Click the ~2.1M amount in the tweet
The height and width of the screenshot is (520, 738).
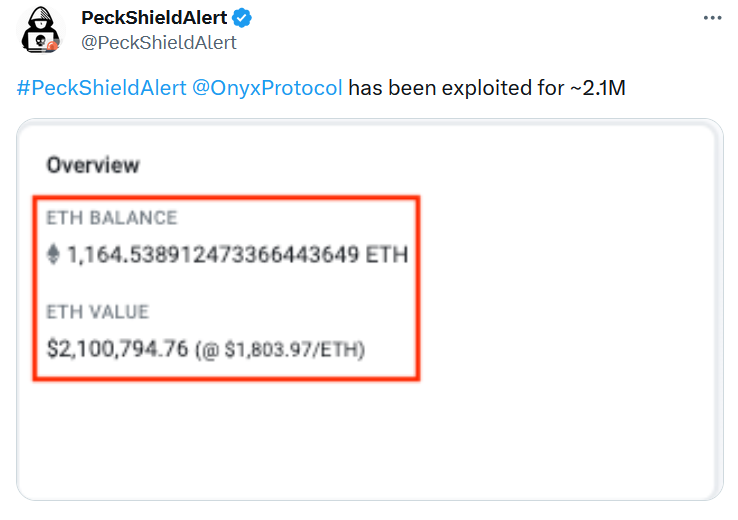pyautogui.click(x=597, y=88)
